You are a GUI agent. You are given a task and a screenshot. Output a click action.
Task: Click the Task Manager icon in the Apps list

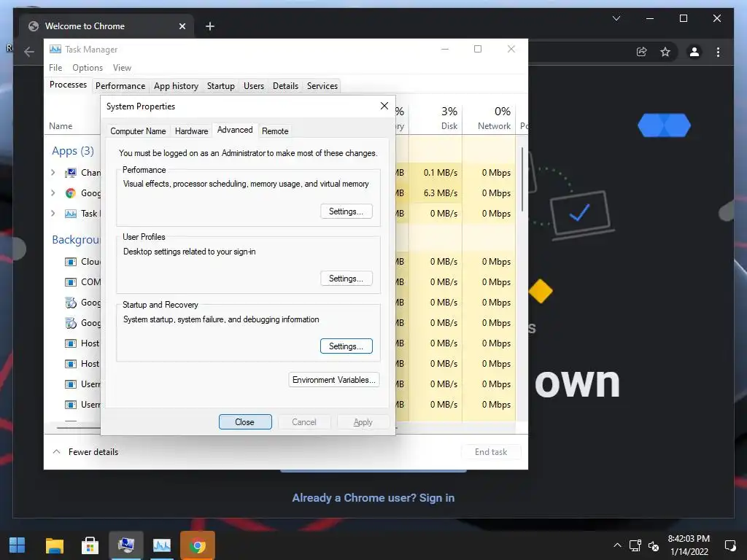pyautogui.click(x=71, y=214)
